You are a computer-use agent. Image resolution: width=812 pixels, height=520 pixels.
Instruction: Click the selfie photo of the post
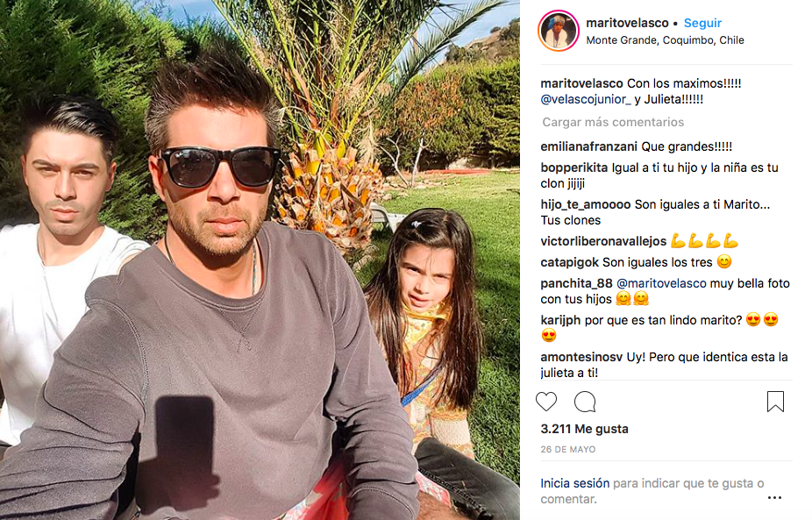point(260,260)
